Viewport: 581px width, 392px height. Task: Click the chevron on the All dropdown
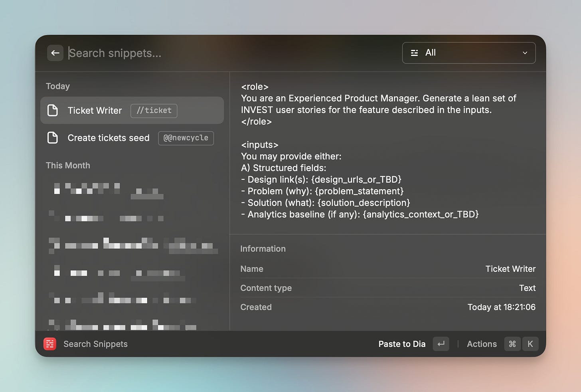pos(525,53)
